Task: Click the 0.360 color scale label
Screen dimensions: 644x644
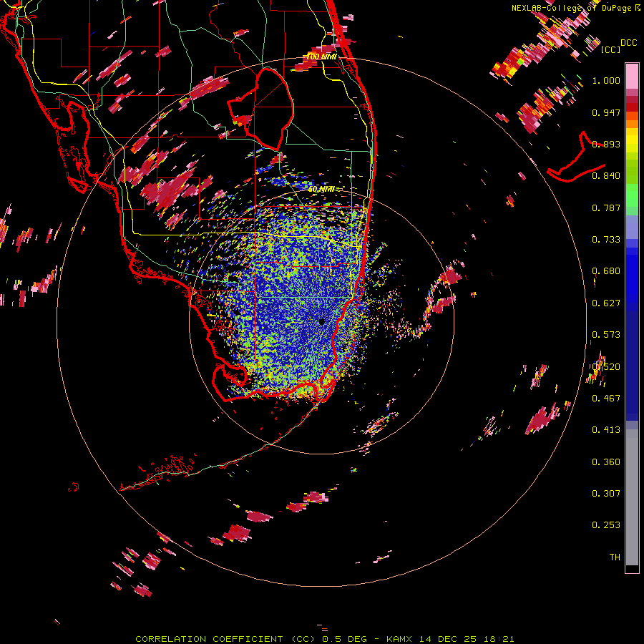Action: [606, 462]
